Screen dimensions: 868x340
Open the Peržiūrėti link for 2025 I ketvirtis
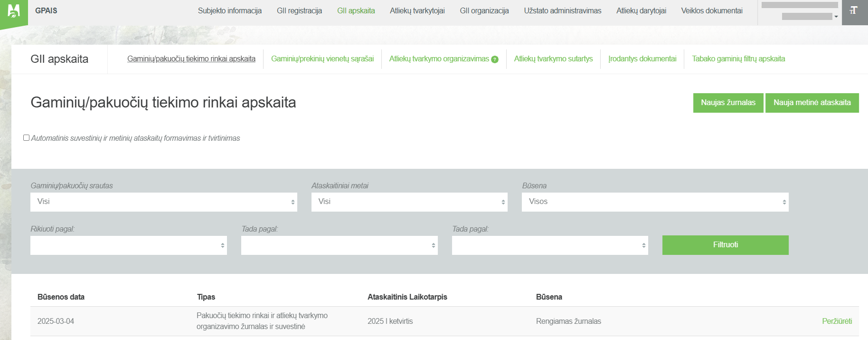click(837, 321)
